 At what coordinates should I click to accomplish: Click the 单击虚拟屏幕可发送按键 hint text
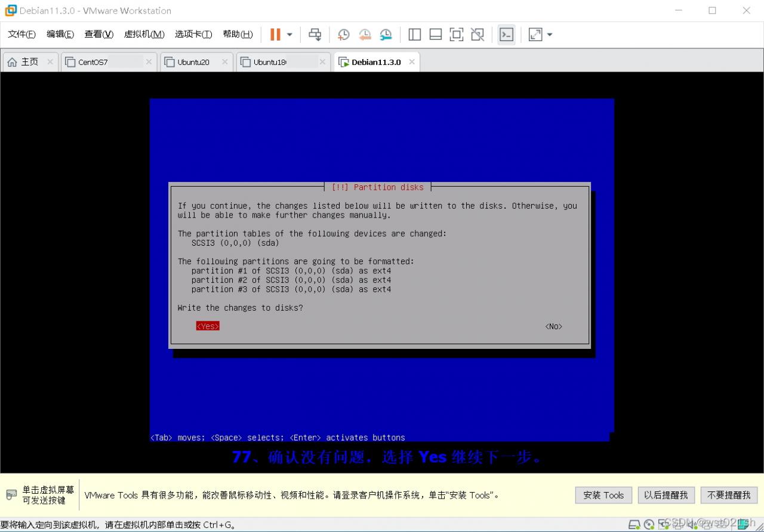tap(48, 495)
